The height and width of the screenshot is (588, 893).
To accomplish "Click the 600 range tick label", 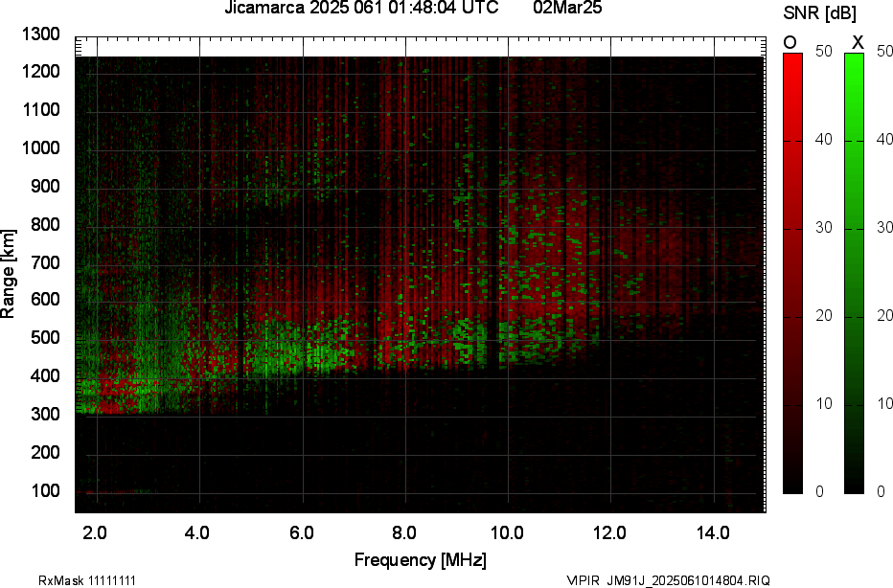I will click(45, 300).
